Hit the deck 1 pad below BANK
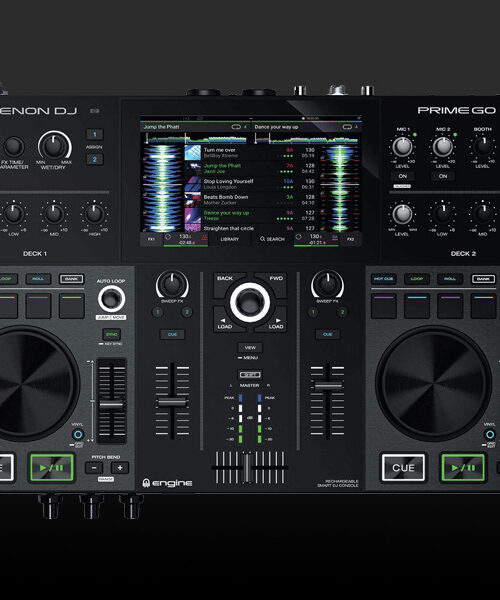 72,305
